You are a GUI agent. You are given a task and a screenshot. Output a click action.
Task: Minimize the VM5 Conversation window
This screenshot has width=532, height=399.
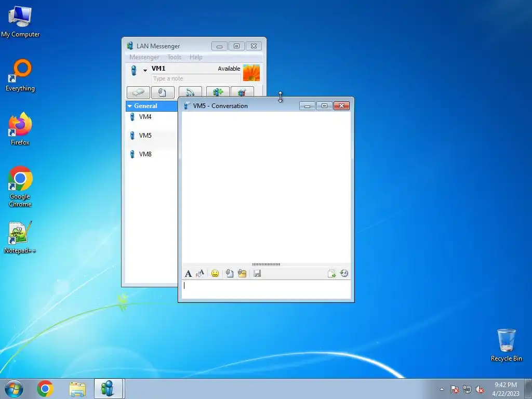pos(308,106)
